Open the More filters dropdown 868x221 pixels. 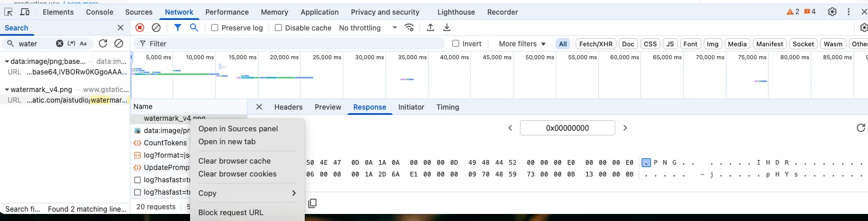click(522, 43)
